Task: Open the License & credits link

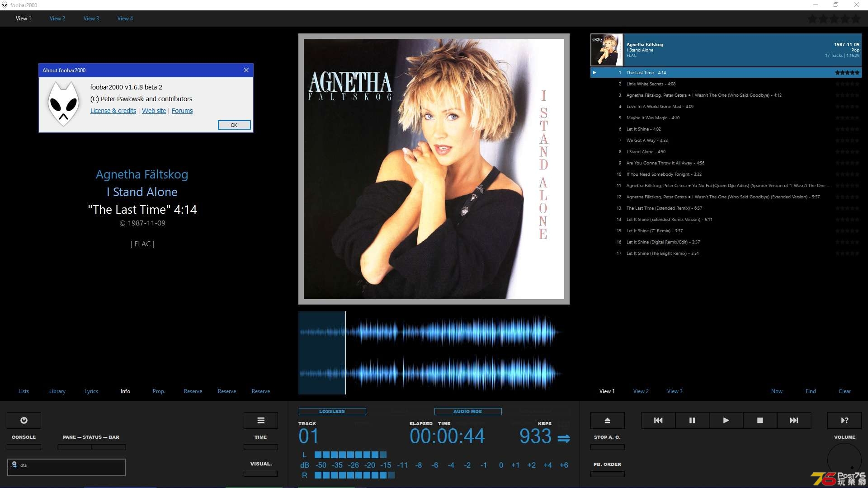Action: (113, 111)
